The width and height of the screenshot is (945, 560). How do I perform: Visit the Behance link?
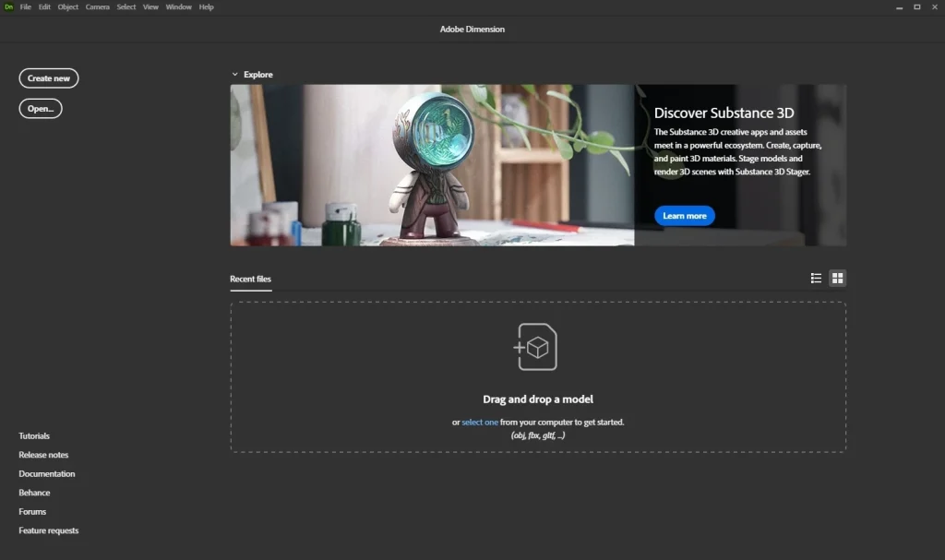(34, 493)
